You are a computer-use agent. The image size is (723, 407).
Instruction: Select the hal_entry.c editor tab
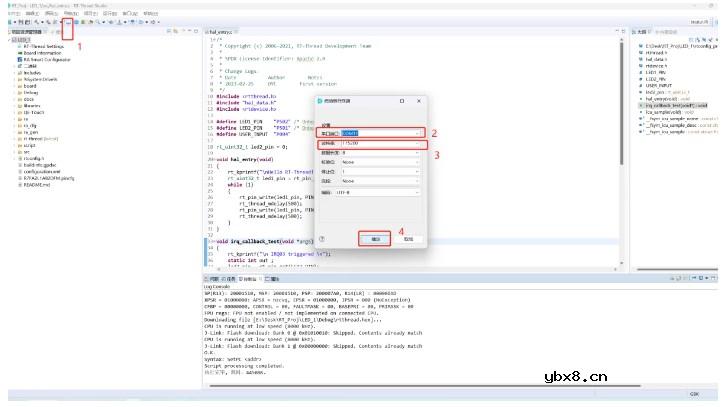coord(222,32)
